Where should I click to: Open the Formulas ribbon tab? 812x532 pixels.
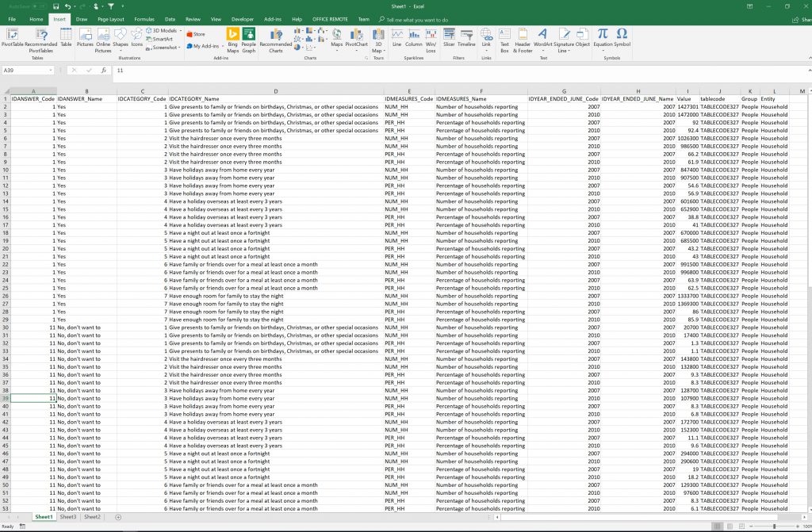(144, 18)
